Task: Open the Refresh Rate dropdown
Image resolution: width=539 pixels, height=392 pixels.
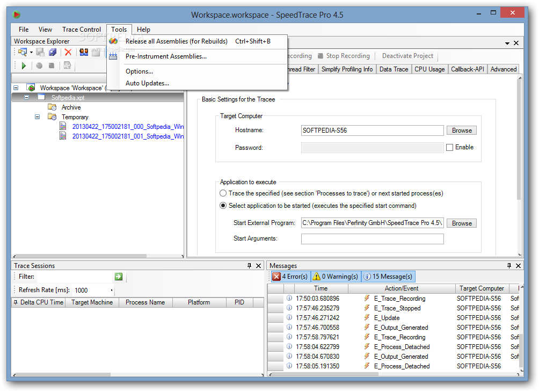Action: point(112,290)
